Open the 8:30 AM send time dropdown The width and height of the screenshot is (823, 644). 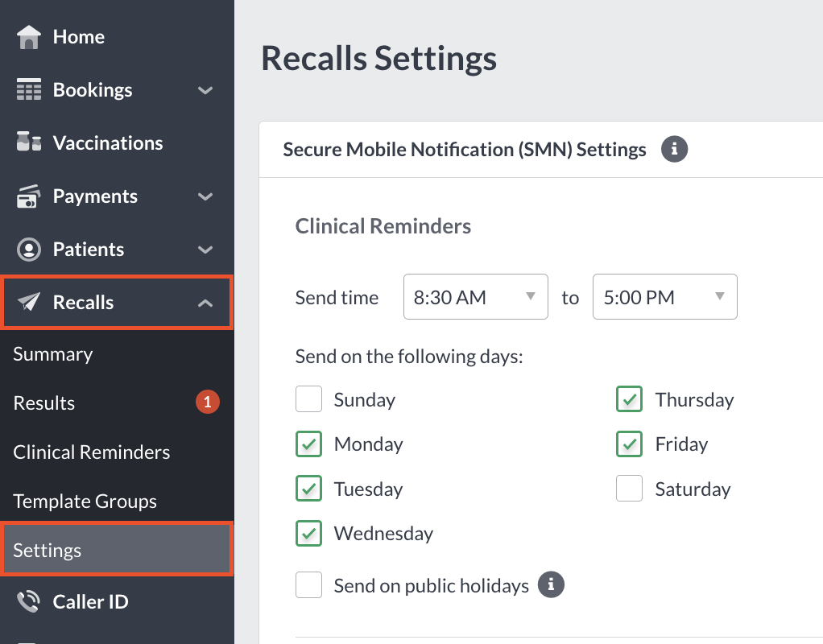pos(476,296)
